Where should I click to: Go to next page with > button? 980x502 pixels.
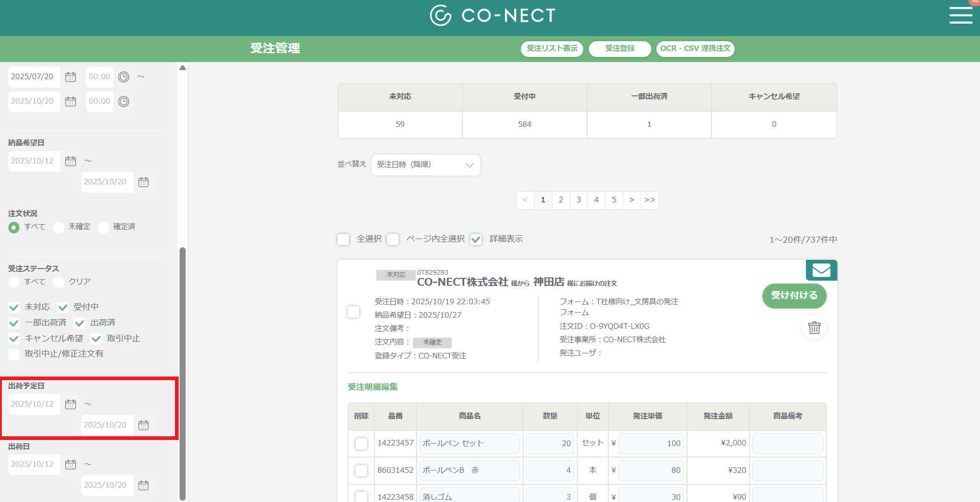click(632, 200)
